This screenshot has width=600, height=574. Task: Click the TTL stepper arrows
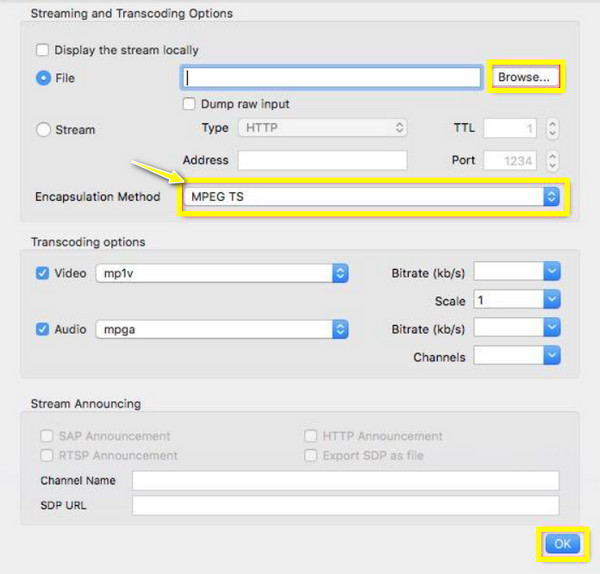pyautogui.click(x=552, y=128)
